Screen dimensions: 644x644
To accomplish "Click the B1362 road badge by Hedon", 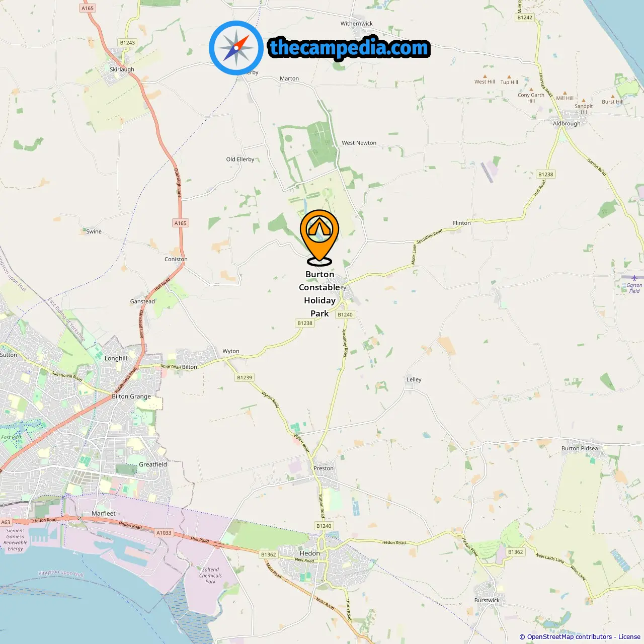I will 268,554.
